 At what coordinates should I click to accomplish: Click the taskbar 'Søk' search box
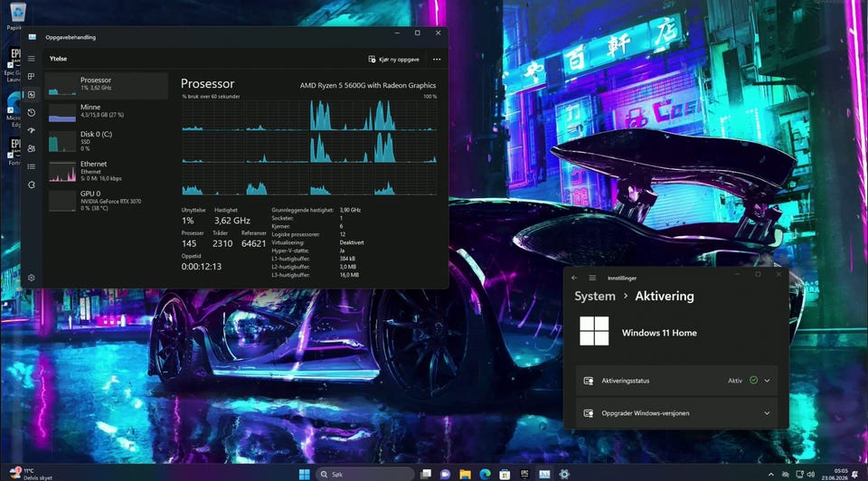pos(364,475)
